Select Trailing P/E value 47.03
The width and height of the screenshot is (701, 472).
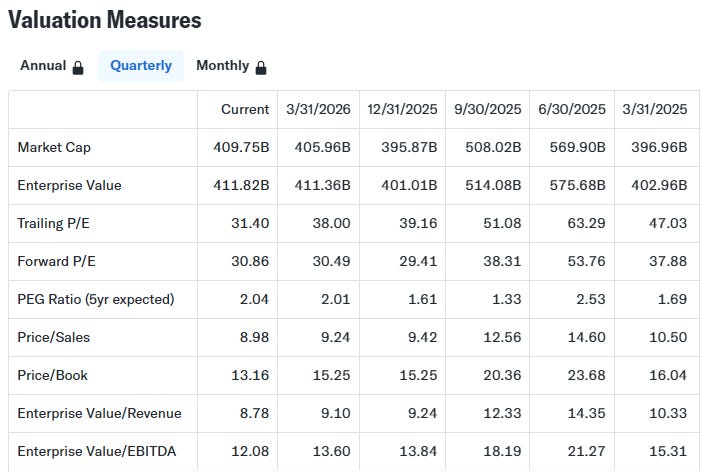668,223
